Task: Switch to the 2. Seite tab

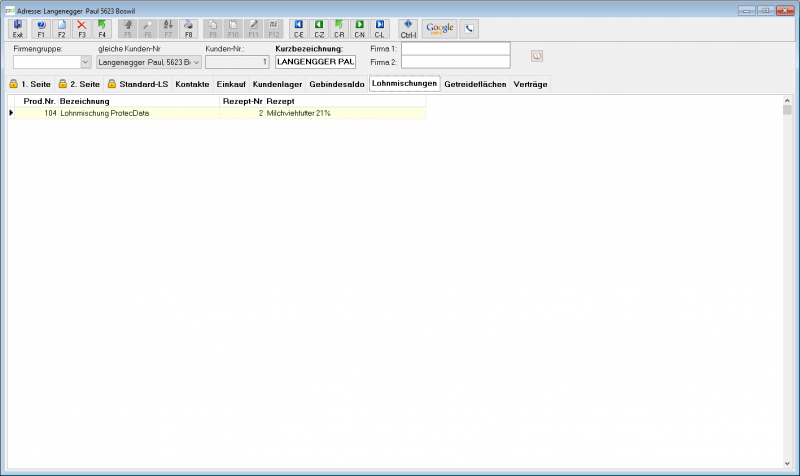Action: (80, 84)
